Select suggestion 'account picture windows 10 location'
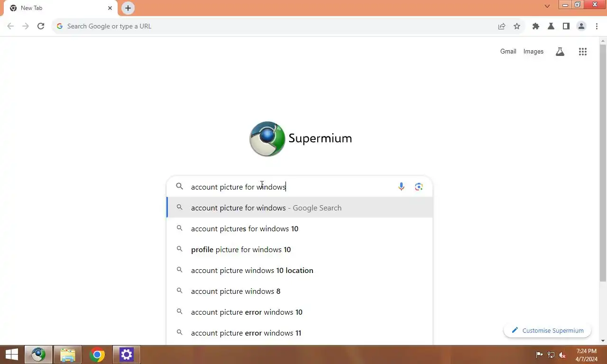Image resolution: width=607 pixels, height=364 pixels. [x=299, y=270]
